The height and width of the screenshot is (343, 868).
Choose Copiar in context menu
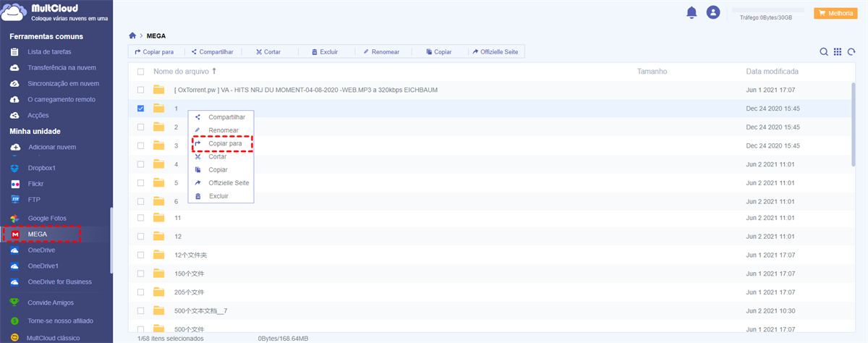221,169
